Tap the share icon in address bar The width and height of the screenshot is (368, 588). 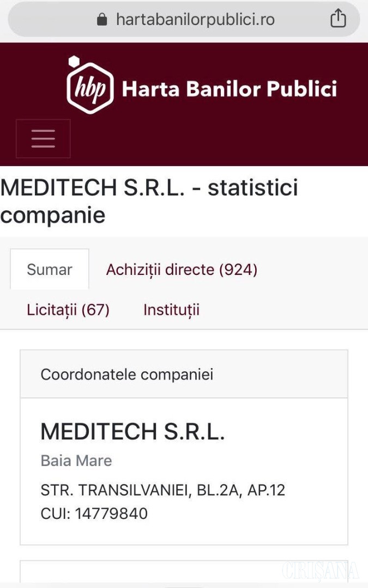338,20
